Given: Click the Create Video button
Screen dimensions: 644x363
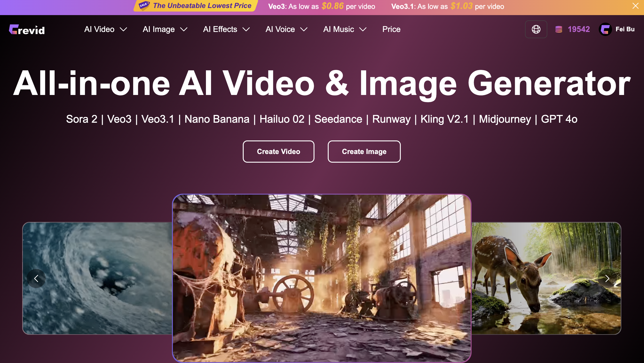Looking at the screenshot, I should coord(278,152).
